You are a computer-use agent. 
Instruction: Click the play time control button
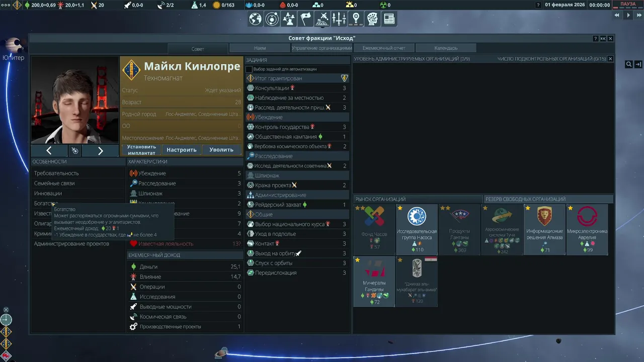[x=628, y=15]
